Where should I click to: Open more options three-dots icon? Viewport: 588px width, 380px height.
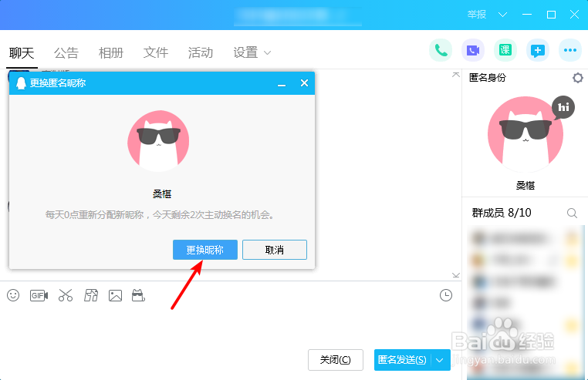[570, 50]
